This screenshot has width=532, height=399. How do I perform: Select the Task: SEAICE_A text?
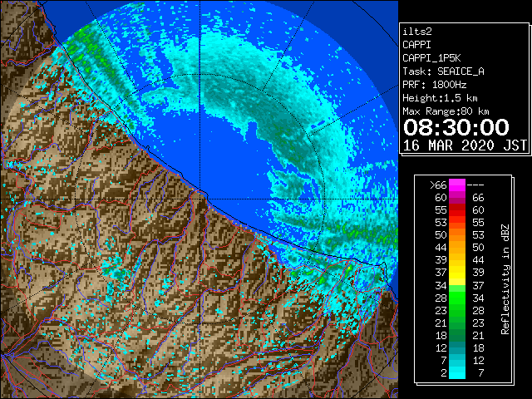[x=443, y=71]
